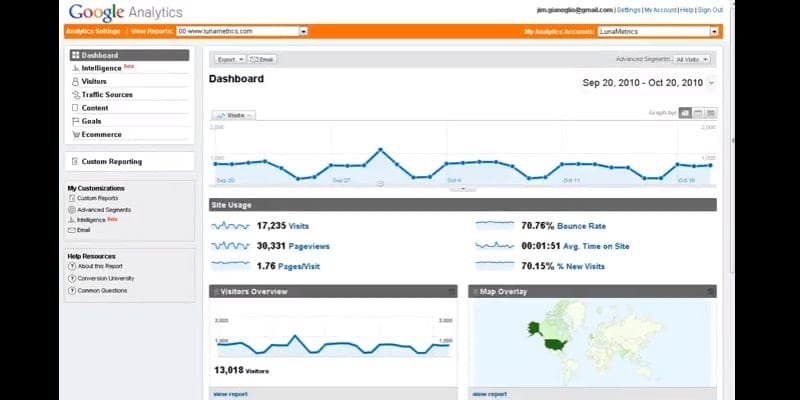Open Intelligence link under My Customizations
The height and width of the screenshot is (400, 800).
(91, 220)
